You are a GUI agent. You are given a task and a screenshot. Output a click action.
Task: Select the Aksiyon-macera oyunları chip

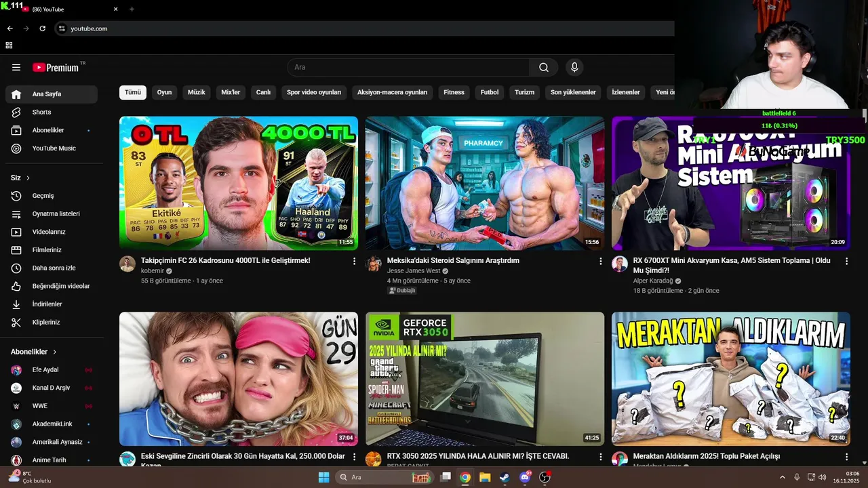coord(393,92)
